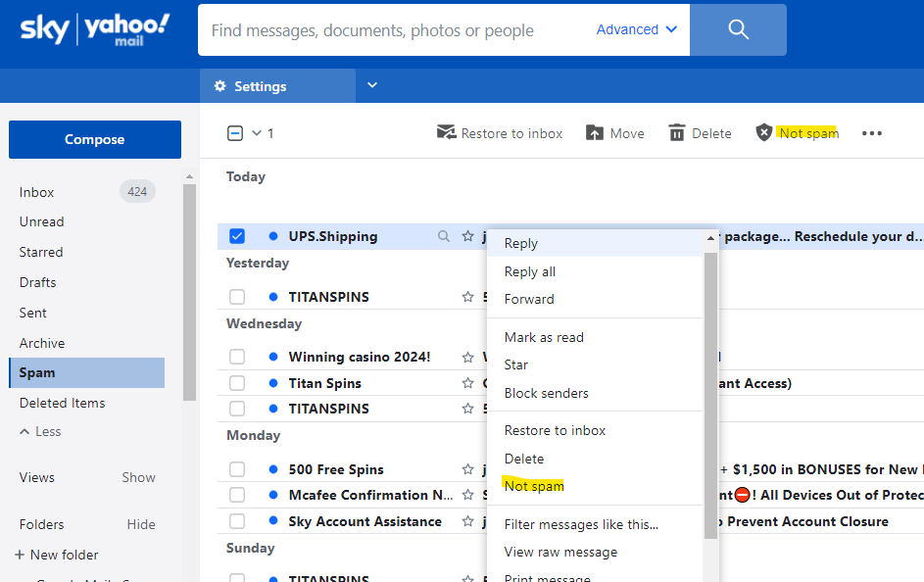924x582 pixels.
Task: Click the plus icon for New folder
Action: pos(20,555)
